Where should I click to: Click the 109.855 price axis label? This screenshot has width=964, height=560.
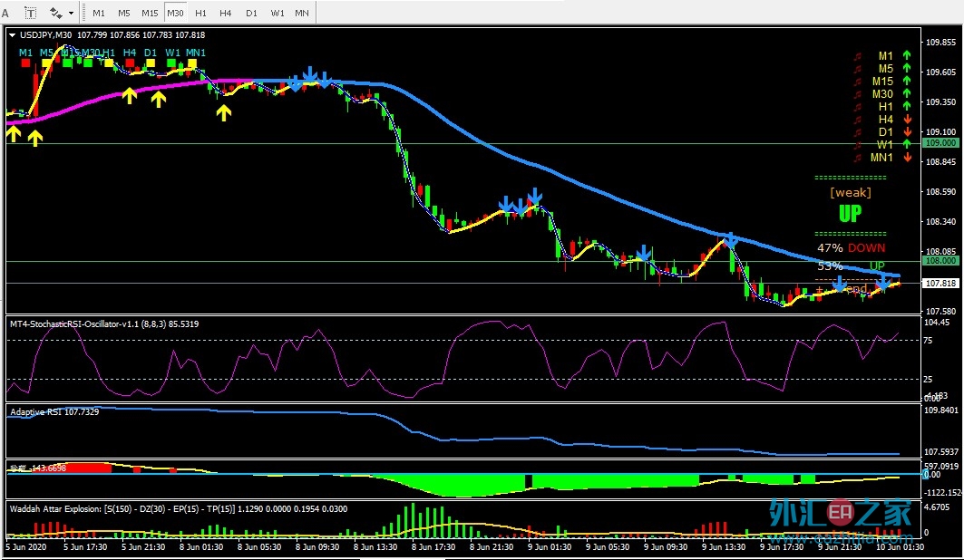(941, 43)
